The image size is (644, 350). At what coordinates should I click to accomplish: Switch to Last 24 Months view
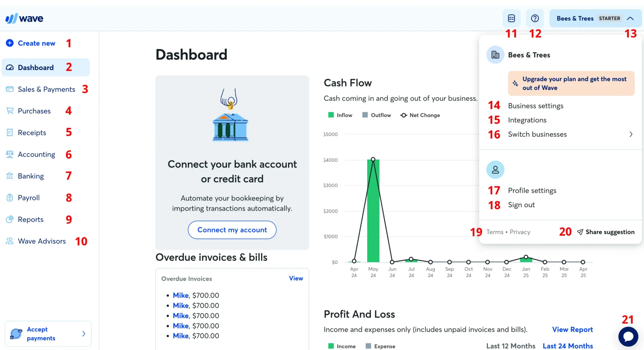coord(568,346)
